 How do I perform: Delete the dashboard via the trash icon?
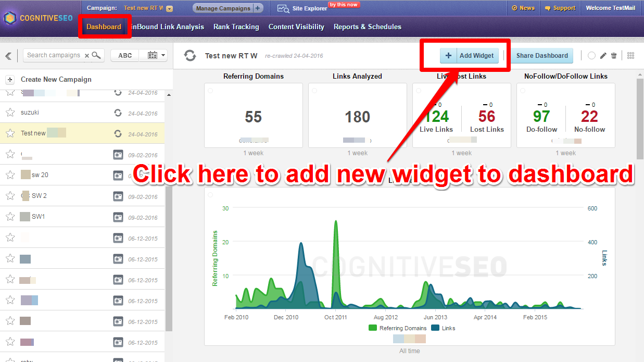pos(613,55)
